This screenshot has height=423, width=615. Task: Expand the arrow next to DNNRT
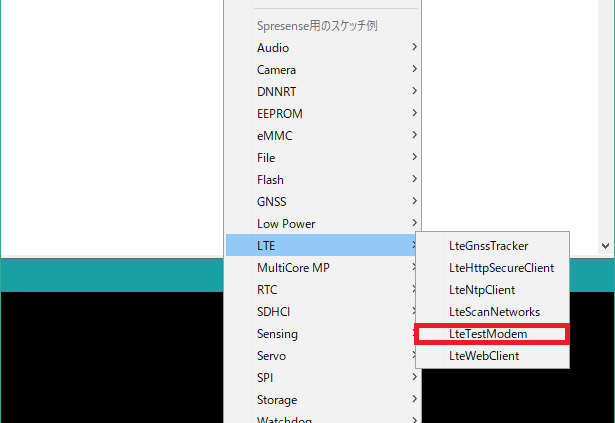click(414, 91)
